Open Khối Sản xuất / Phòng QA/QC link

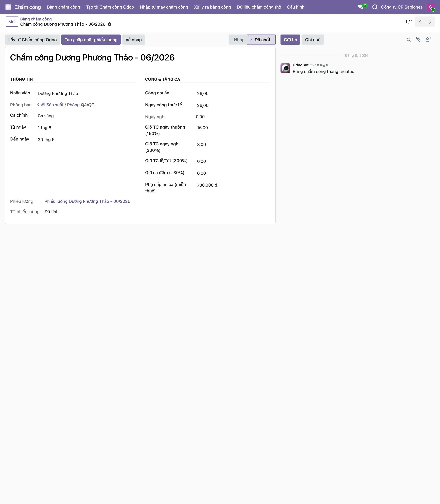pos(65,105)
